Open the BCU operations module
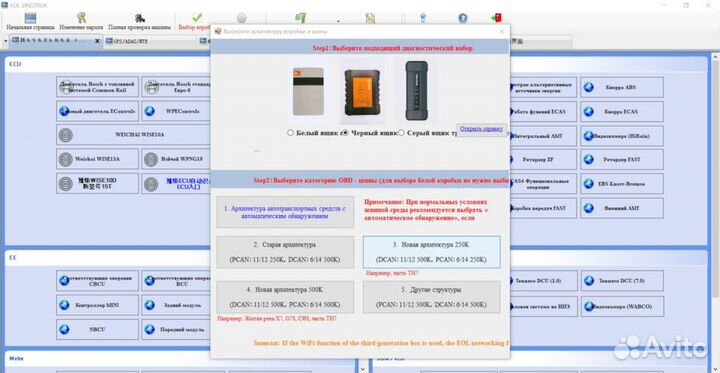Image resolution: width=720 pixels, height=373 pixels. (x=176, y=281)
